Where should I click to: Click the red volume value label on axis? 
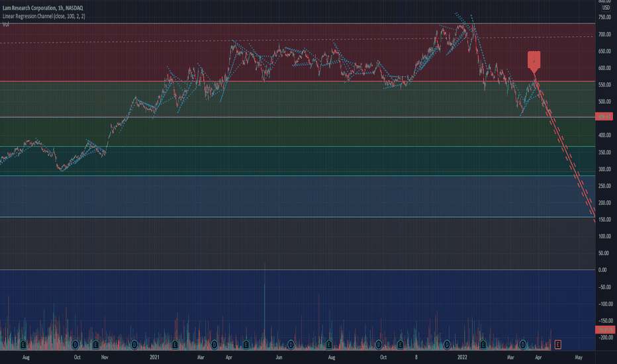tap(605, 330)
